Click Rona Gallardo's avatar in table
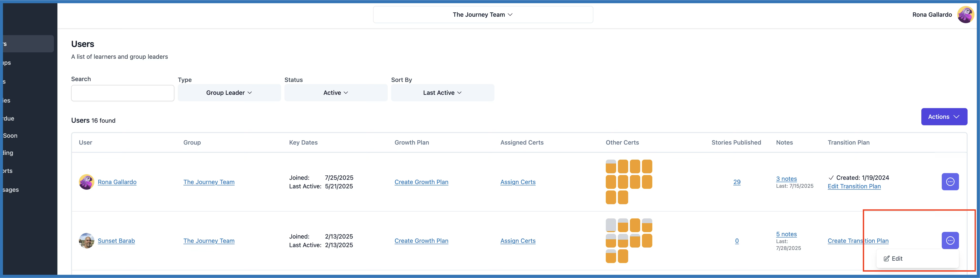980x278 pixels. coord(86,182)
